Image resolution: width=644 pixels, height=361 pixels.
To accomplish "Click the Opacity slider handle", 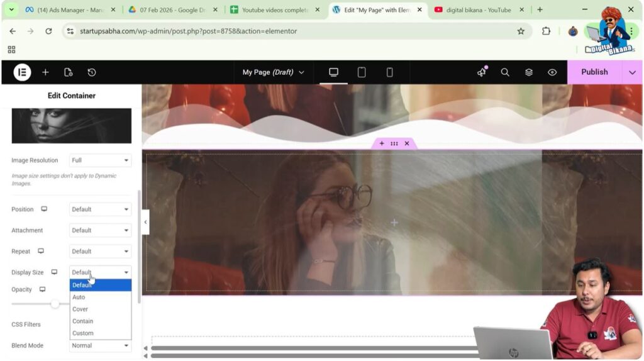I will point(55,304).
